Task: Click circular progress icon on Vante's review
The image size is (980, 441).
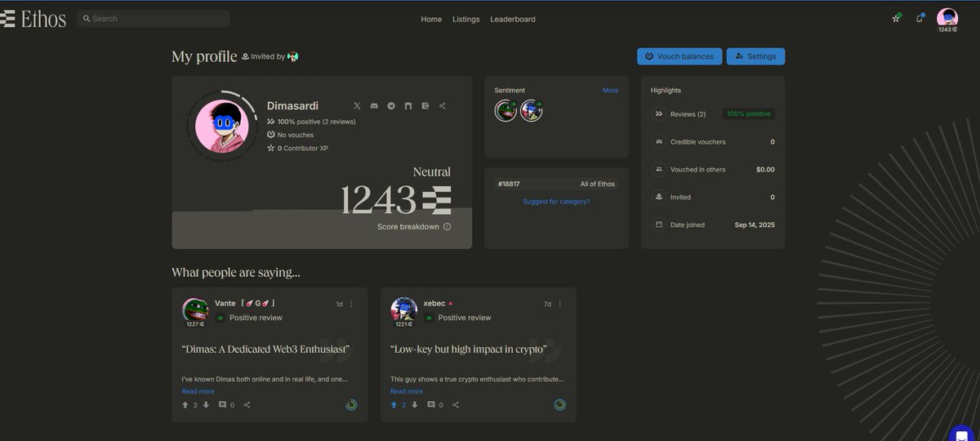Action: coord(351,404)
